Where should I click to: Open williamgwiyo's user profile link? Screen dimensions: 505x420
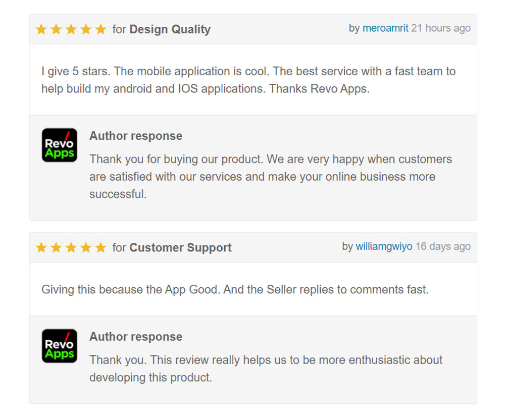point(384,246)
